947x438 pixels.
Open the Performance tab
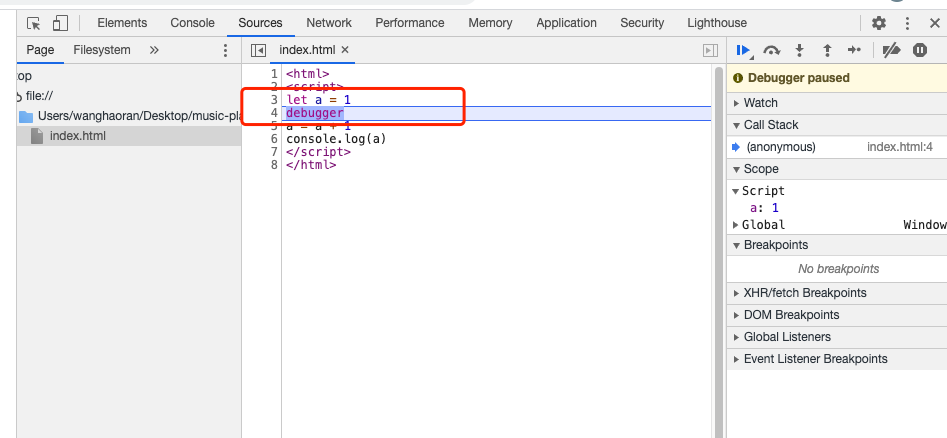pyautogui.click(x=409, y=24)
